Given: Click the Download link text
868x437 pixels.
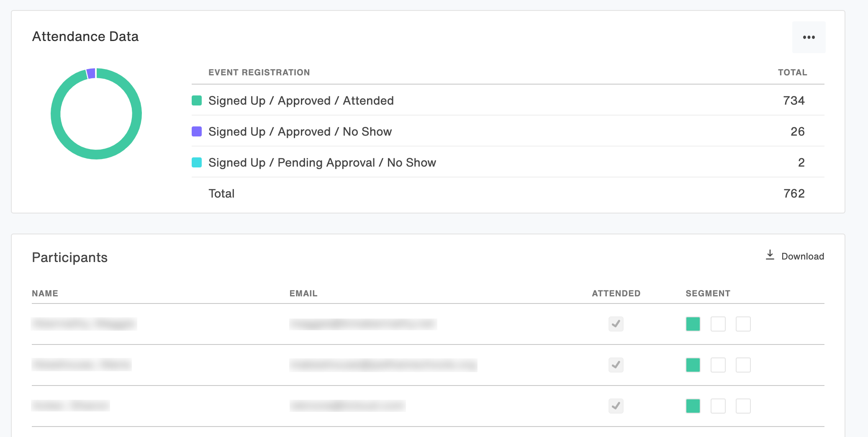Looking at the screenshot, I should (803, 256).
